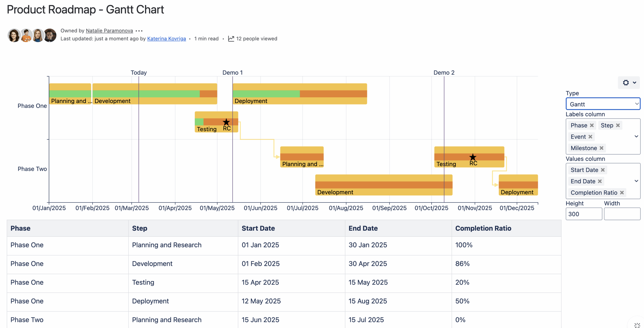Remove the Event chip from Labels column

591,137
